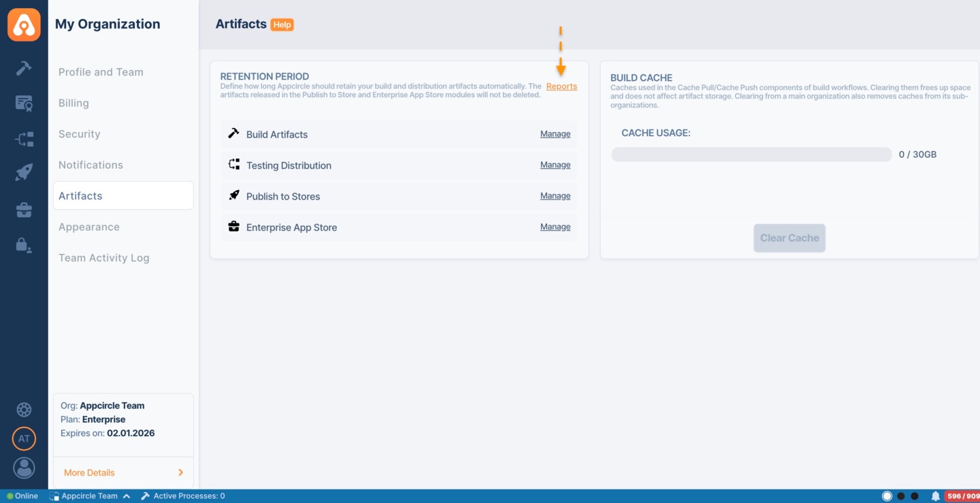This screenshot has height=503, width=980.
Task: Manage the Build Artifacts retention period
Action: click(x=555, y=133)
